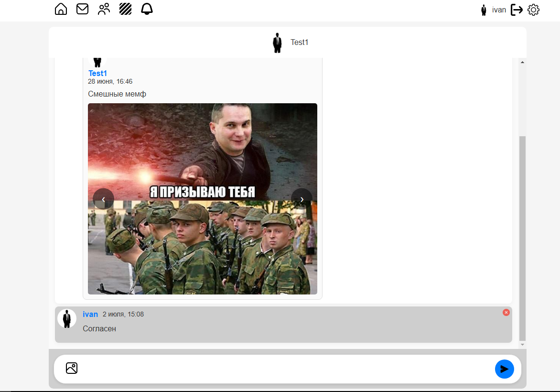560x392 pixels.
Task: Click scrollbar down arrow
Action: [523, 345]
